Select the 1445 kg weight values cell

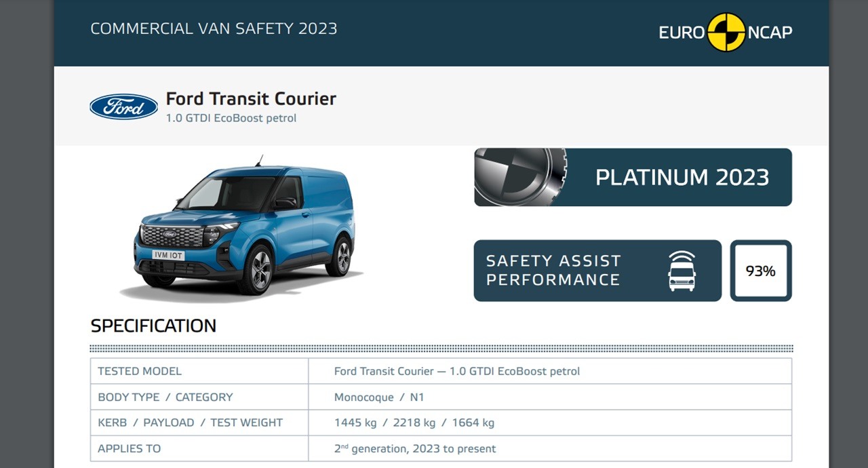point(414,423)
